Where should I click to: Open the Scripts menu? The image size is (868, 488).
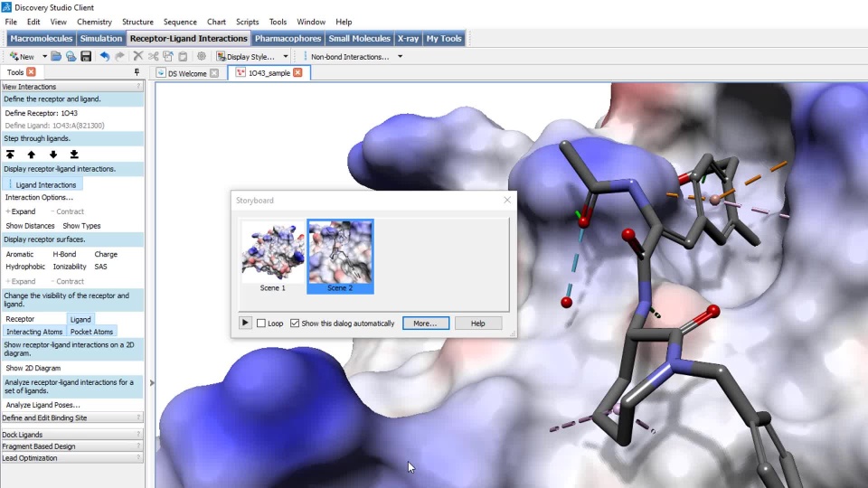click(247, 22)
